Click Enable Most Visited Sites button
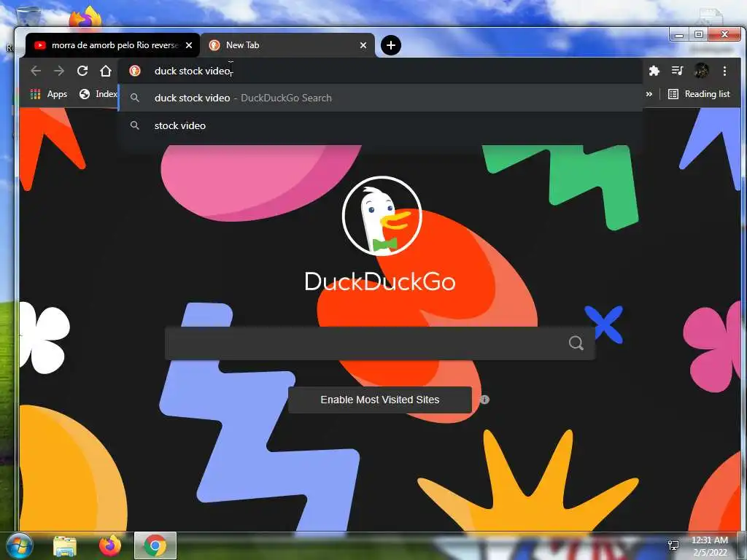This screenshot has width=747, height=560. point(379,400)
